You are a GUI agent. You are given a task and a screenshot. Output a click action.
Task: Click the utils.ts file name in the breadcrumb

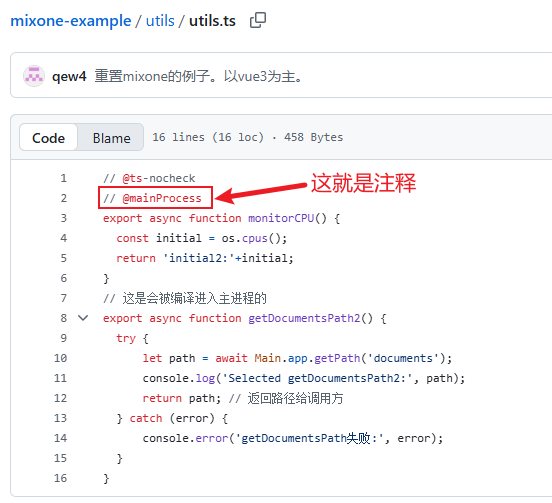[x=212, y=21]
